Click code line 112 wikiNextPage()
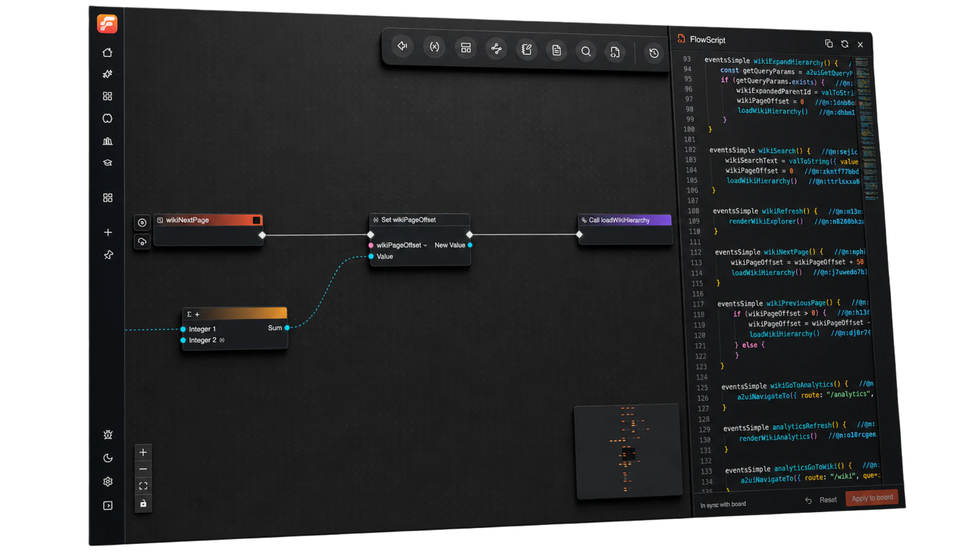Image resolution: width=980 pixels, height=551 pixels. pyautogui.click(x=790, y=252)
